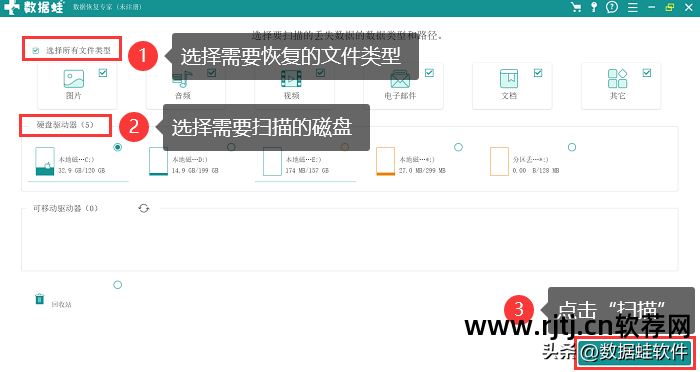Open the hamburger menu in title bar
The height and width of the screenshot is (372, 700).
coord(632,7)
